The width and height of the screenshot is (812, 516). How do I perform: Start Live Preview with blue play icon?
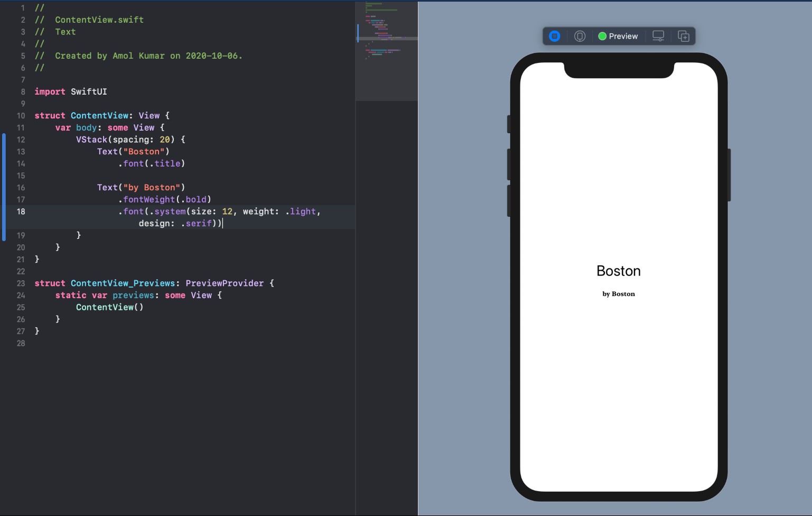554,36
